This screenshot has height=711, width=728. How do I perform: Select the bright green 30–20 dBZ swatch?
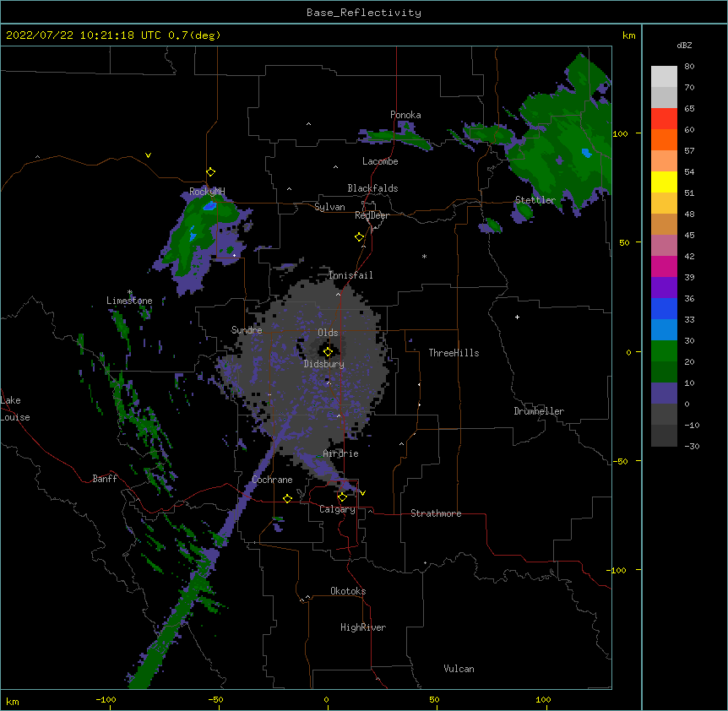tap(664, 351)
